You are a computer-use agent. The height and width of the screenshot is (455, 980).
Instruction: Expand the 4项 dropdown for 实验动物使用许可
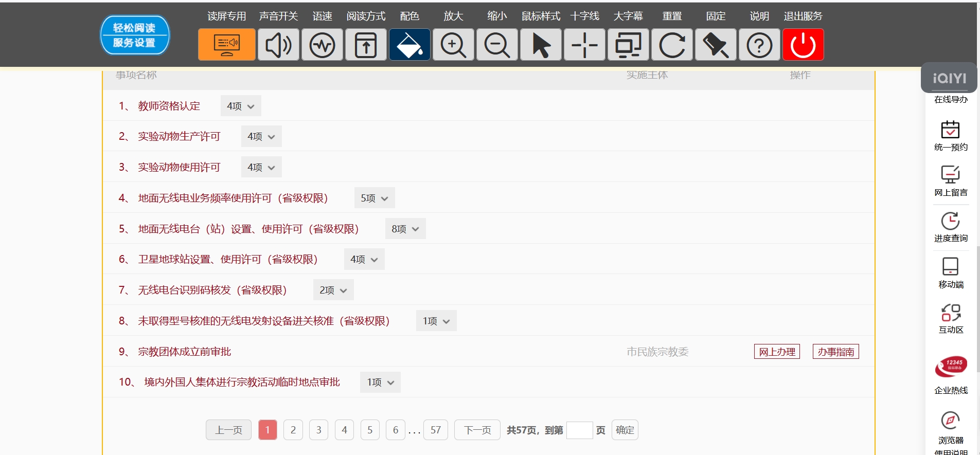point(261,167)
